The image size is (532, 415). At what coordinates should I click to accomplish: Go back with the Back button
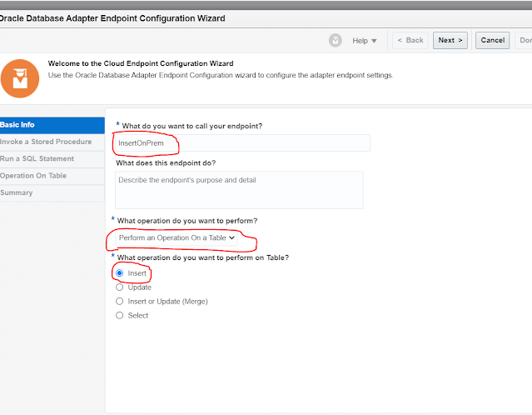tap(410, 40)
